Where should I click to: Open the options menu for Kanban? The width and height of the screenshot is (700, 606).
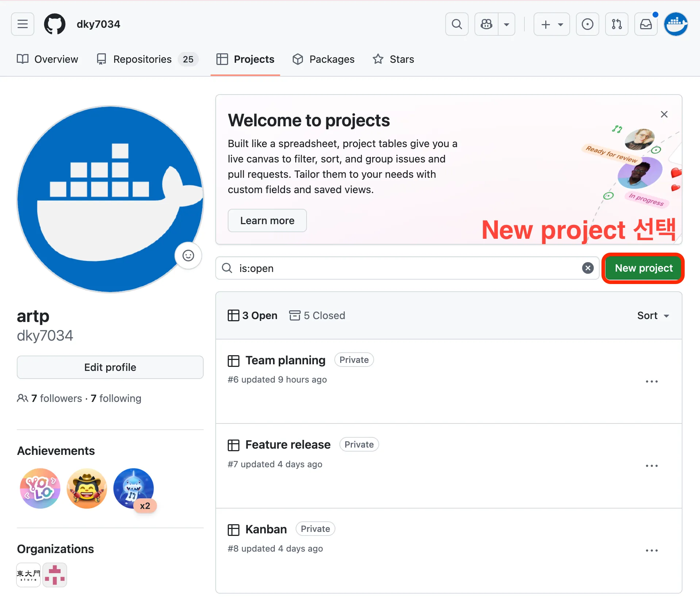click(651, 550)
